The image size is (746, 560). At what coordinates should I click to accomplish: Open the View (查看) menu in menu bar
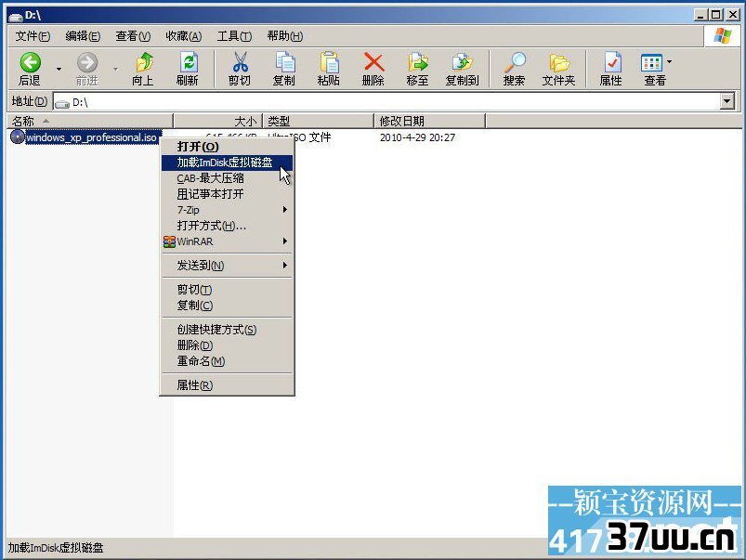point(133,36)
